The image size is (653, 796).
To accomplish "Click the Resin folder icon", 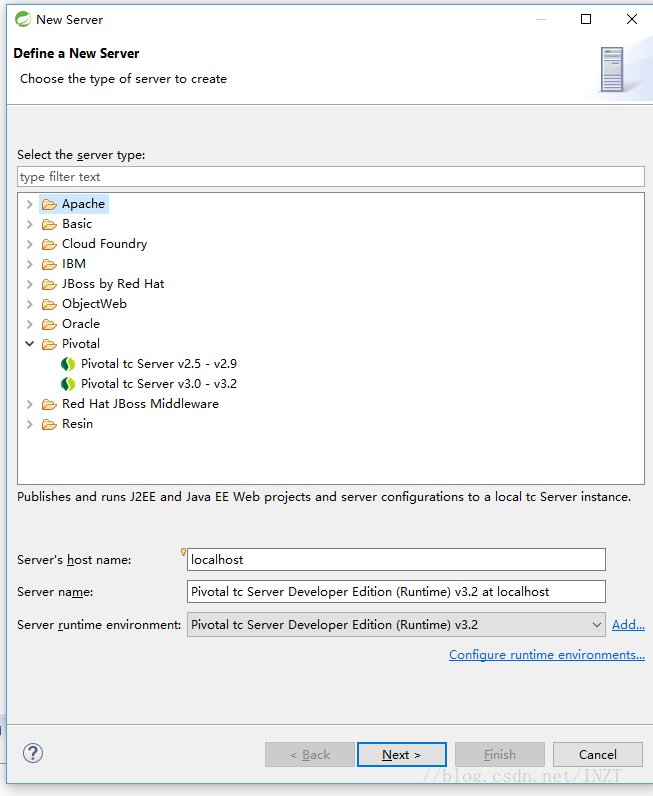I will click(49, 424).
